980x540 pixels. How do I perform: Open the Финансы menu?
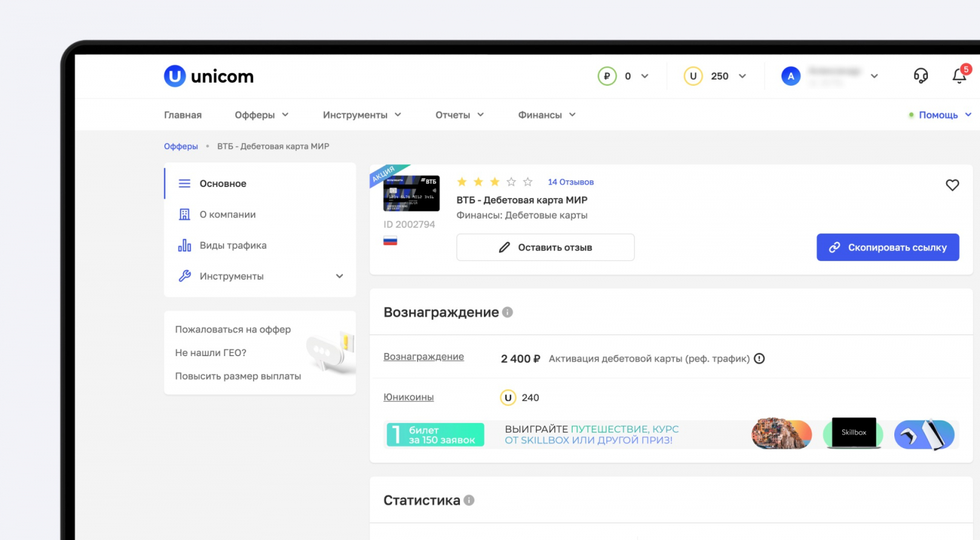click(547, 115)
